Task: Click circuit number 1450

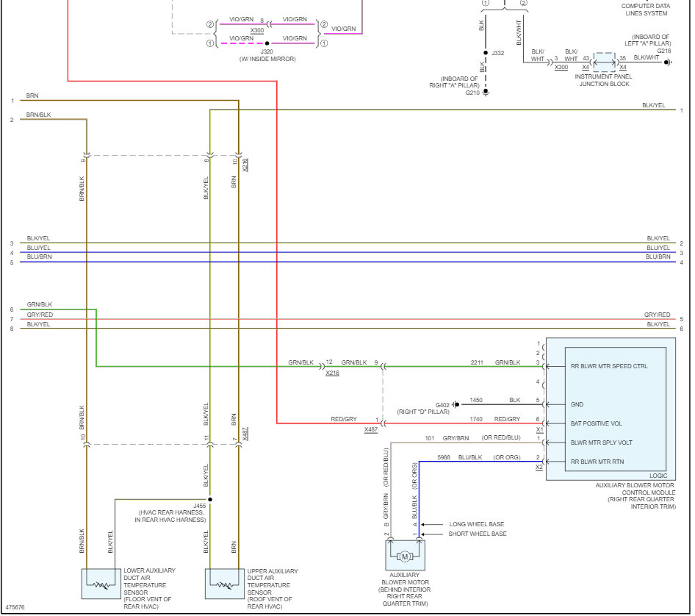Action: [x=476, y=400]
